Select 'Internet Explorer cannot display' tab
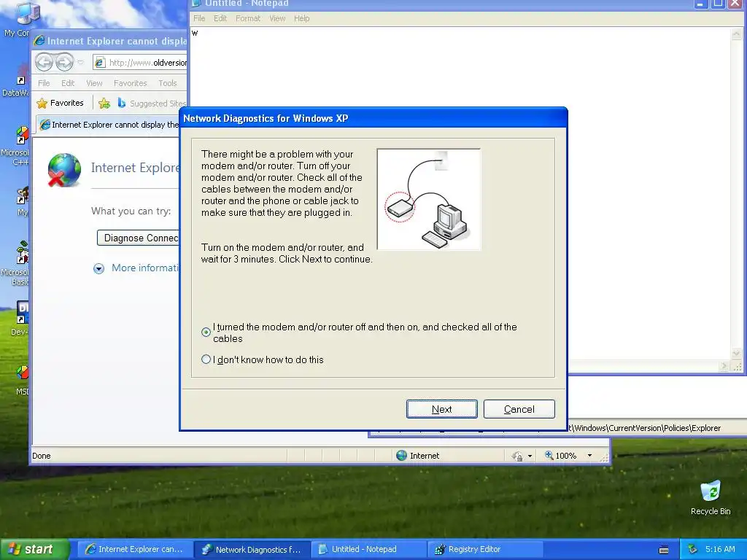 click(x=109, y=125)
